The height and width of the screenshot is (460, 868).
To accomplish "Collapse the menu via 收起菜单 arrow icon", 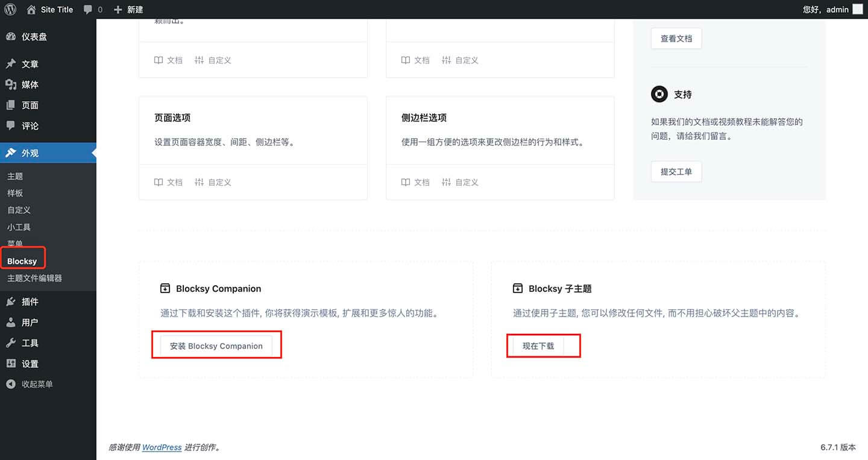I will (11, 384).
